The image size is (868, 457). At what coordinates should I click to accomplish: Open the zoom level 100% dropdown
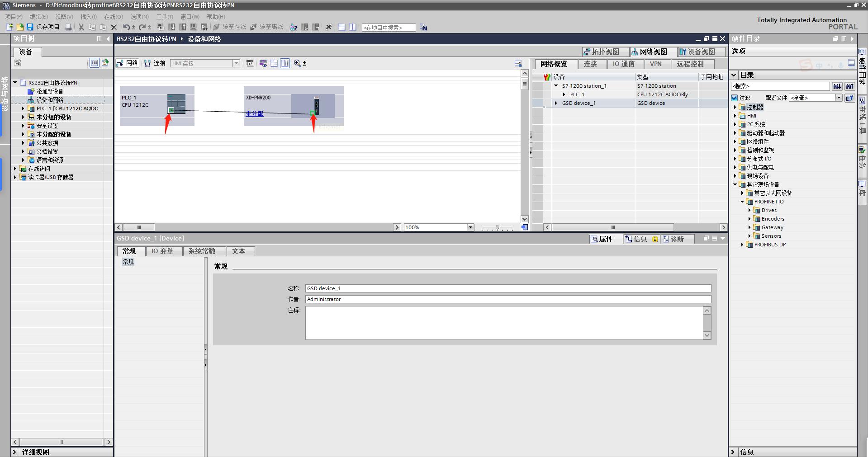coord(470,227)
